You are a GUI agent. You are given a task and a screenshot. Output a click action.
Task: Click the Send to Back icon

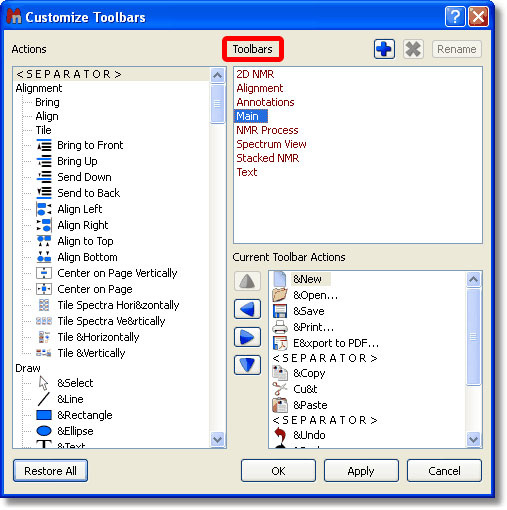[44, 193]
